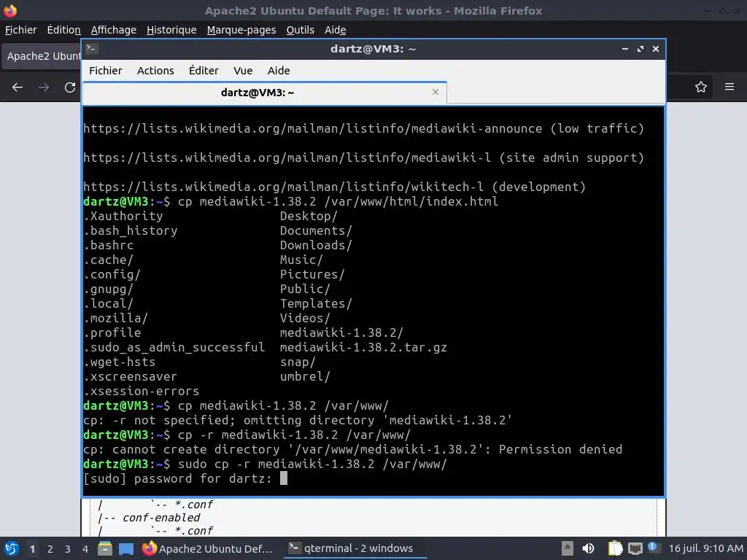The height and width of the screenshot is (560, 747).
Task: Activate the Apache2 Ubuntu Firefox taskbar entry
Action: click(x=208, y=548)
